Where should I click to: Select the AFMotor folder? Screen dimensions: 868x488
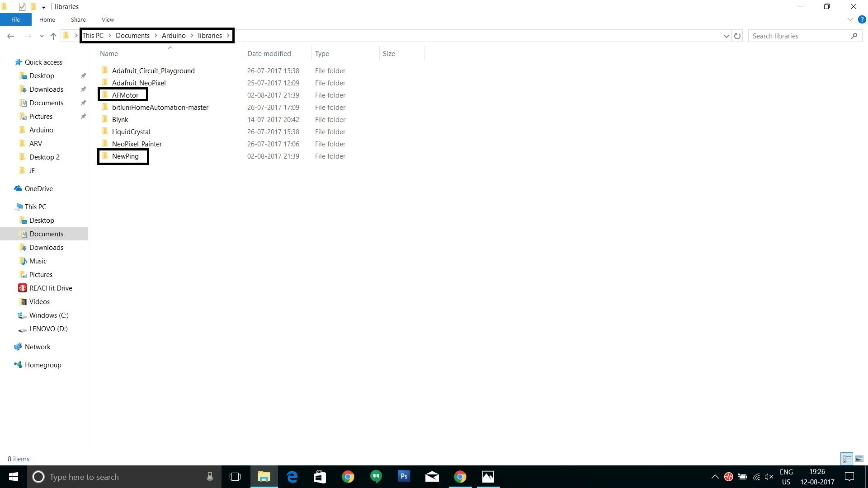pyautogui.click(x=125, y=95)
